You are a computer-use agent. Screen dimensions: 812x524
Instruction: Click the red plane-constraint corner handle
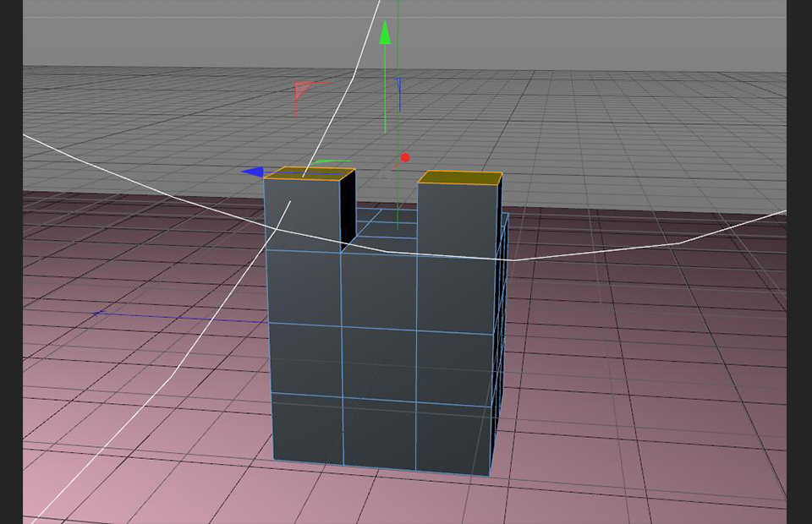click(x=301, y=90)
